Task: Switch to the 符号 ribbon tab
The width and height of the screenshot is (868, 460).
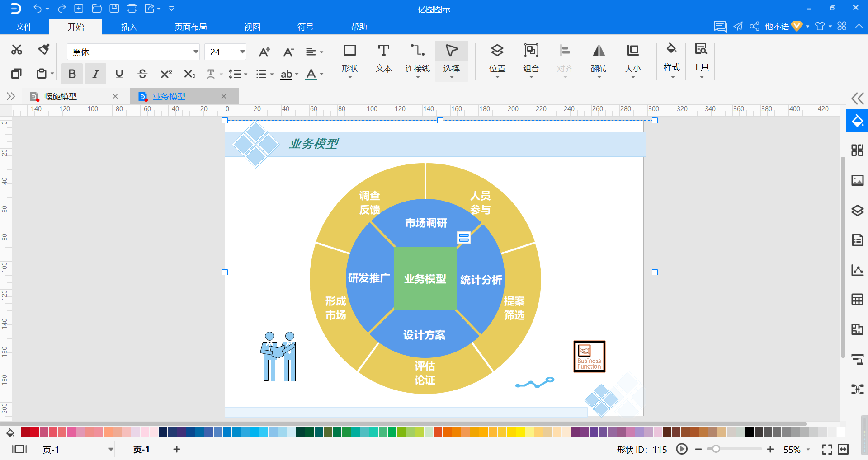Action: pos(306,27)
